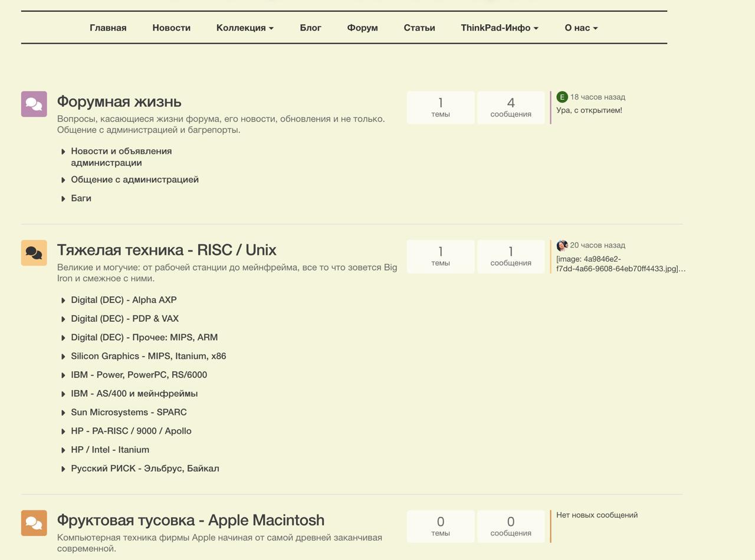
Task: Click the orange Фруктовая тусовка category icon
Action: (x=34, y=523)
